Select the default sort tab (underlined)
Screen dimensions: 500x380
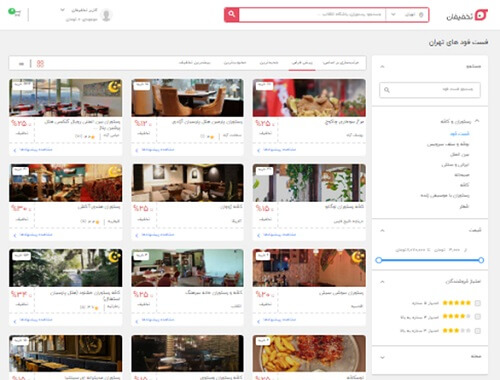[x=302, y=62]
